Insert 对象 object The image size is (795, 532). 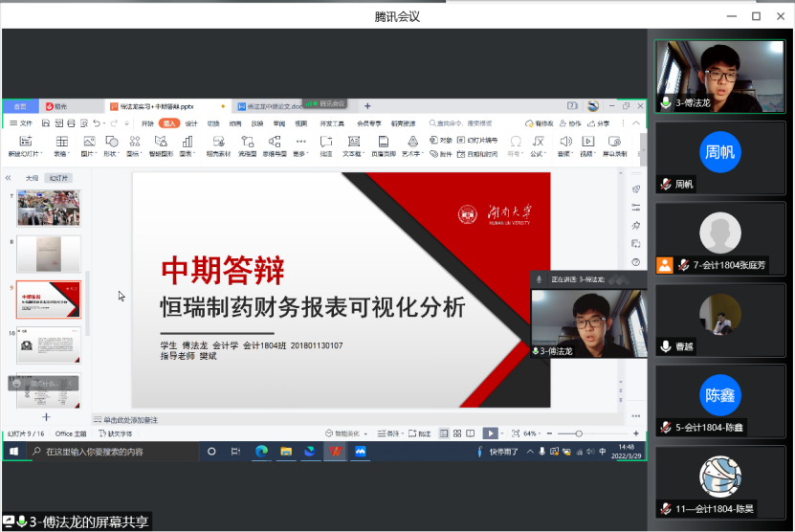(440, 140)
